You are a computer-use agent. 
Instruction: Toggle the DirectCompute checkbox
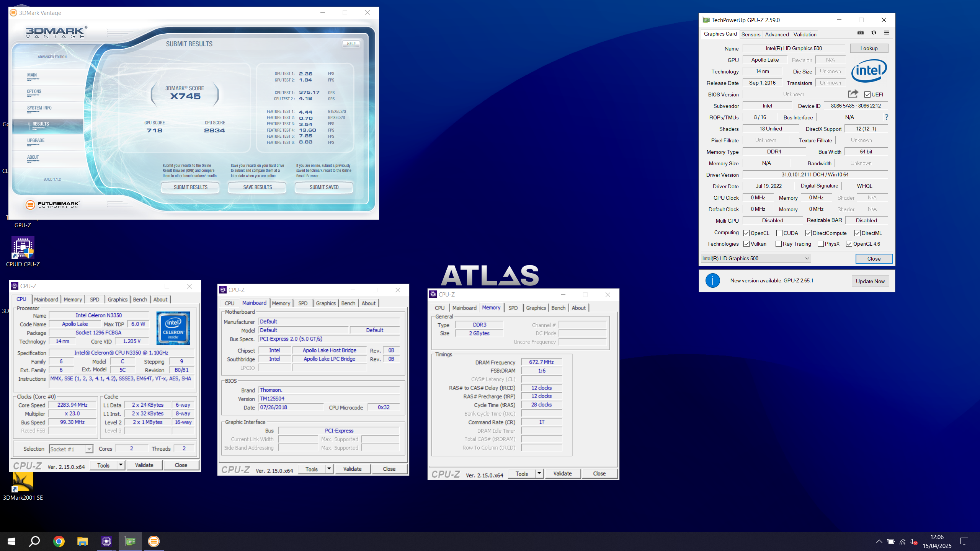tap(808, 233)
